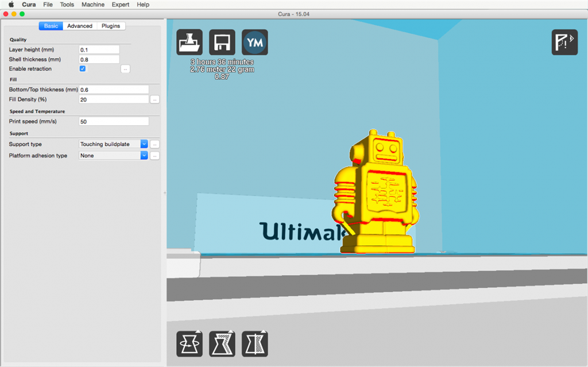Click the Fill Density input field
Image resolution: width=588 pixels, height=367 pixels.
click(x=114, y=99)
